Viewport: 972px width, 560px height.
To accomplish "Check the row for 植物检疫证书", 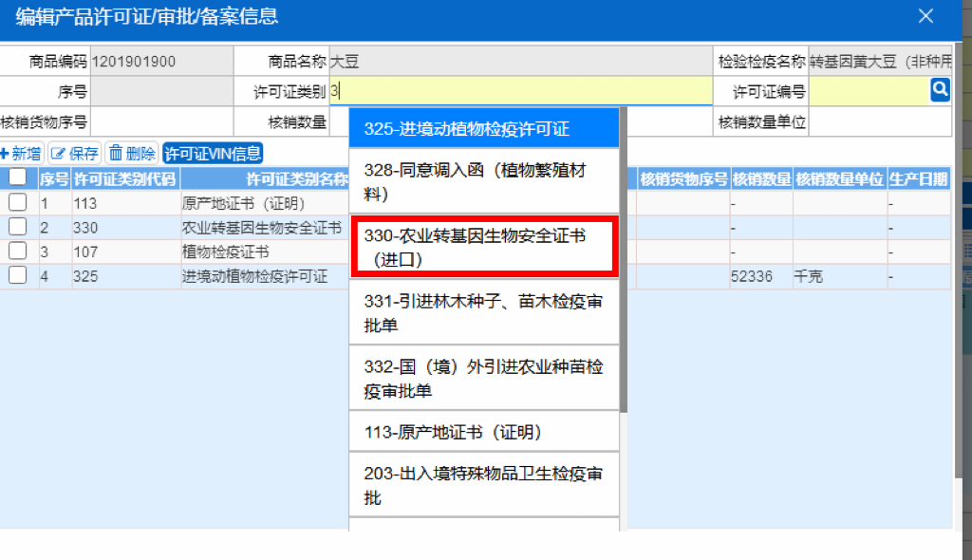I will click(17, 252).
